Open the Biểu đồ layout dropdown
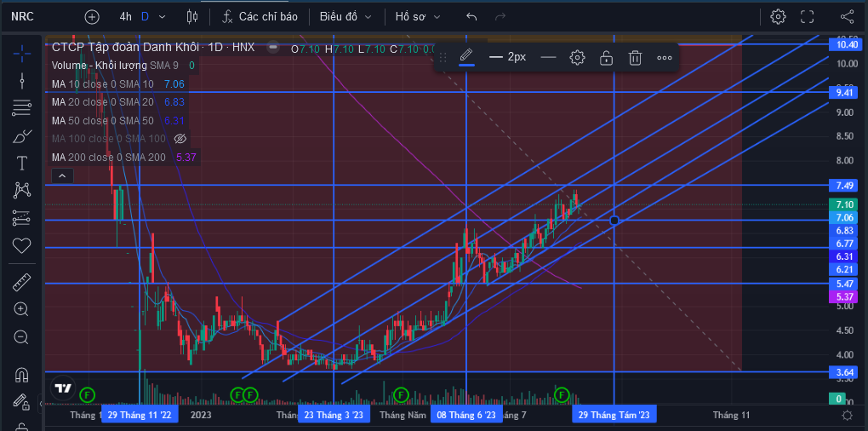The height and width of the screenshot is (431, 868). [345, 17]
